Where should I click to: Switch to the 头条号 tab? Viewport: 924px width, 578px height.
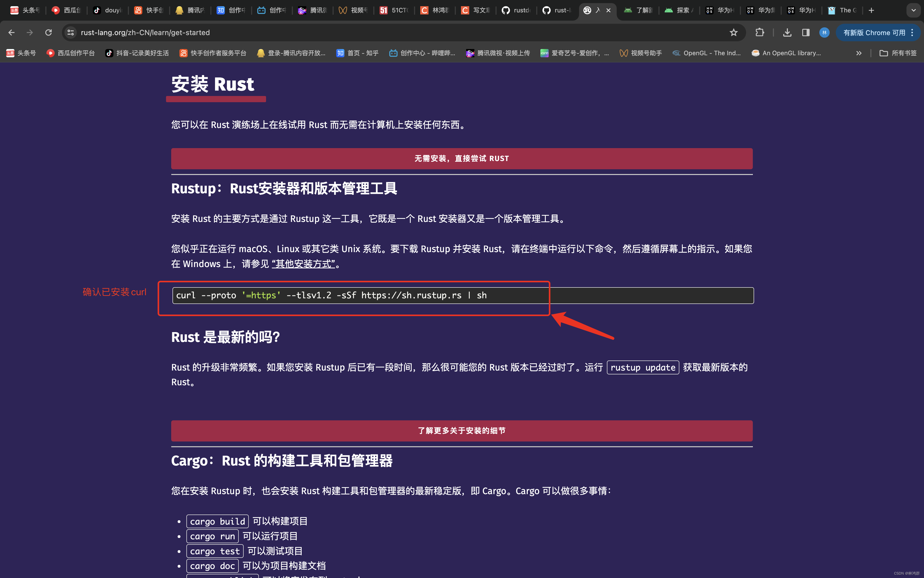(25, 10)
